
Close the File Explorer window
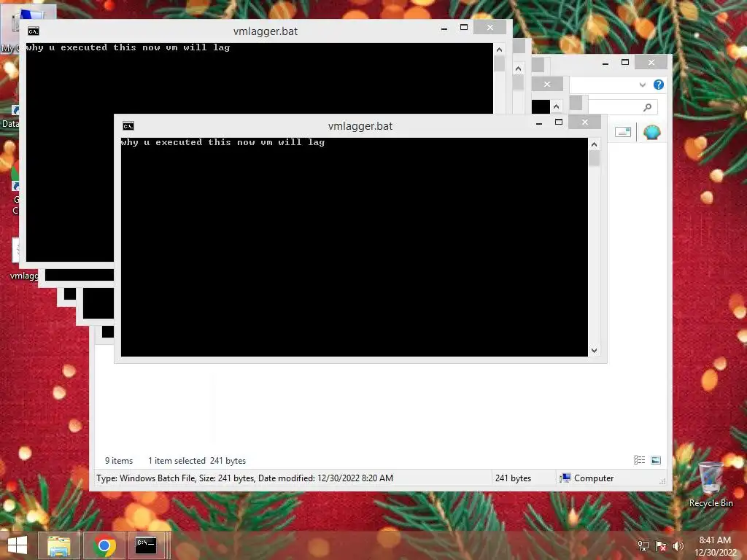pos(651,63)
